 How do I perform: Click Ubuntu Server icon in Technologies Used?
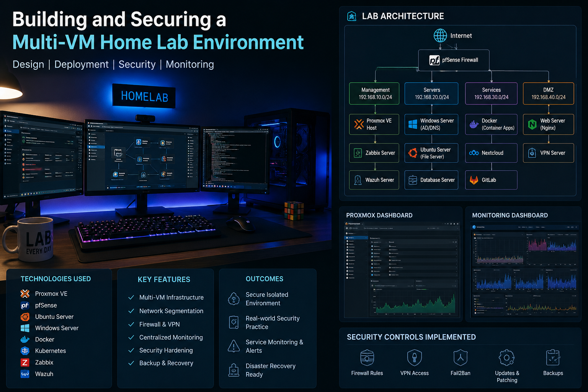pyautogui.click(x=25, y=317)
